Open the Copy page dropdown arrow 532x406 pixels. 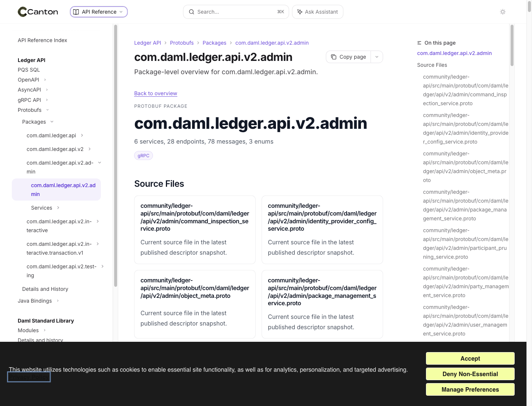tap(377, 57)
